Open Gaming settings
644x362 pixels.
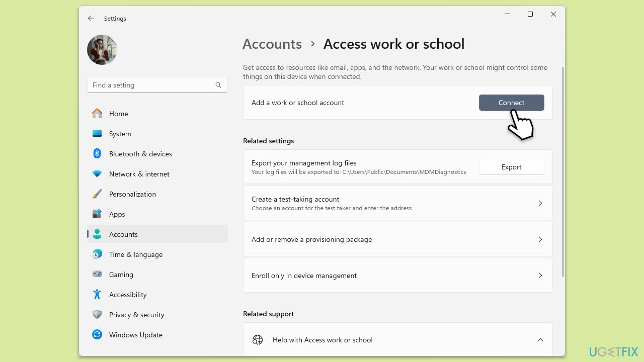tap(157, 275)
